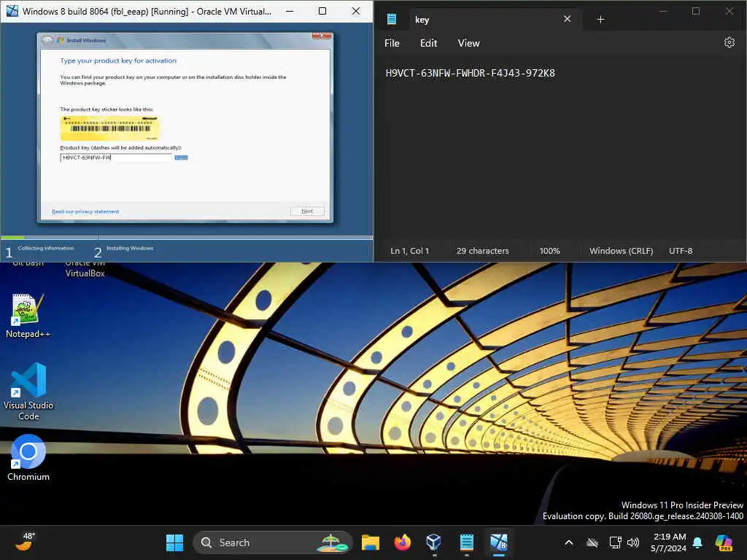Open the volume speaker tray icon
The height and width of the screenshot is (560, 747).
pos(633,542)
